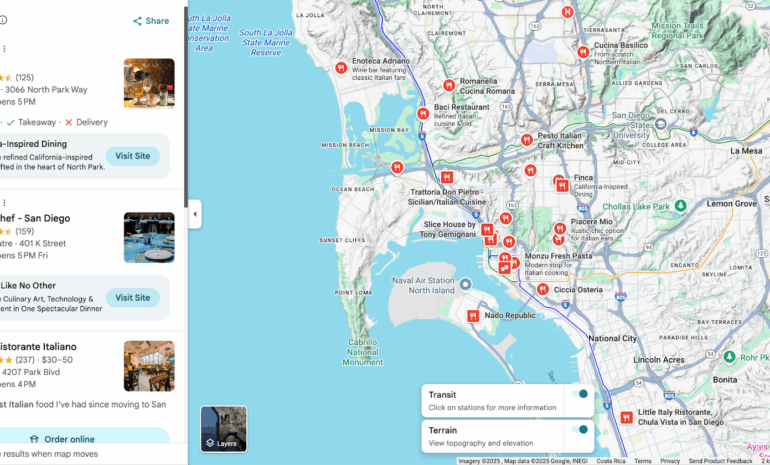Select the Trattoria Don Pietro square pin
Screen dimensions: 770x465
click(x=446, y=177)
